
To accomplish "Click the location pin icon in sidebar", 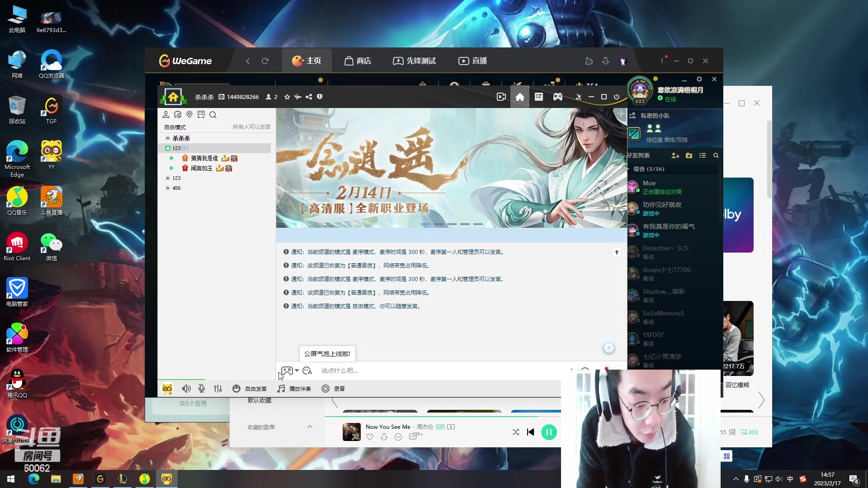I will pyautogui.click(x=189, y=115).
